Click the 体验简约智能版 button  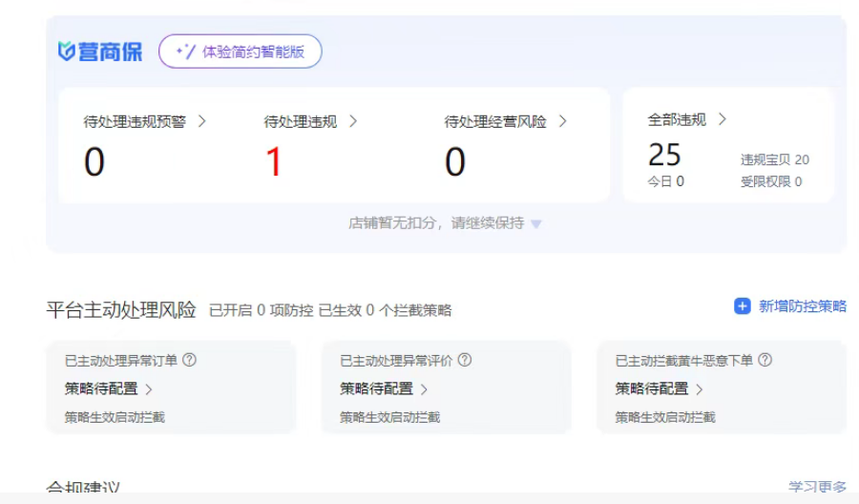tap(241, 52)
